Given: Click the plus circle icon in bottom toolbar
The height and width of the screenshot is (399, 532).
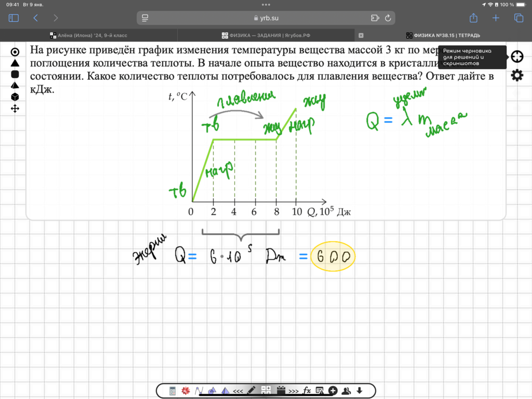Looking at the screenshot, I should 333,391.
